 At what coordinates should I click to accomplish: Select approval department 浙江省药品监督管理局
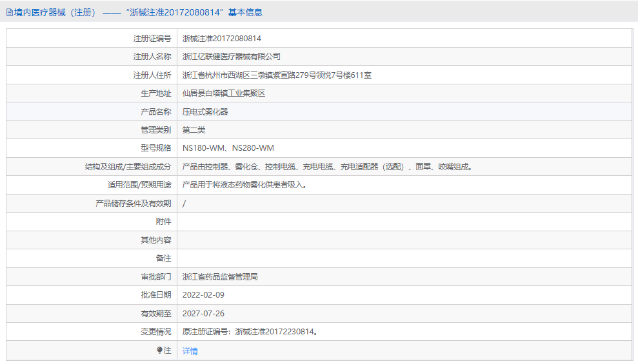pyautogui.click(x=220, y=276)
